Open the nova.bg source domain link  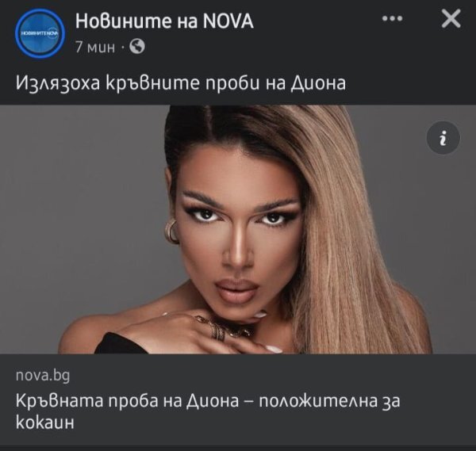43,376
